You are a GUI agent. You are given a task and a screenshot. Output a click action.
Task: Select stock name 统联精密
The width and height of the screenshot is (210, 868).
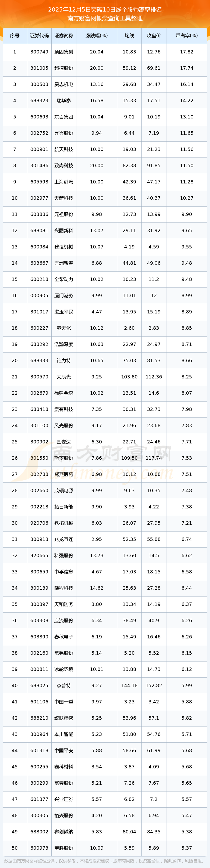(64, 718)
